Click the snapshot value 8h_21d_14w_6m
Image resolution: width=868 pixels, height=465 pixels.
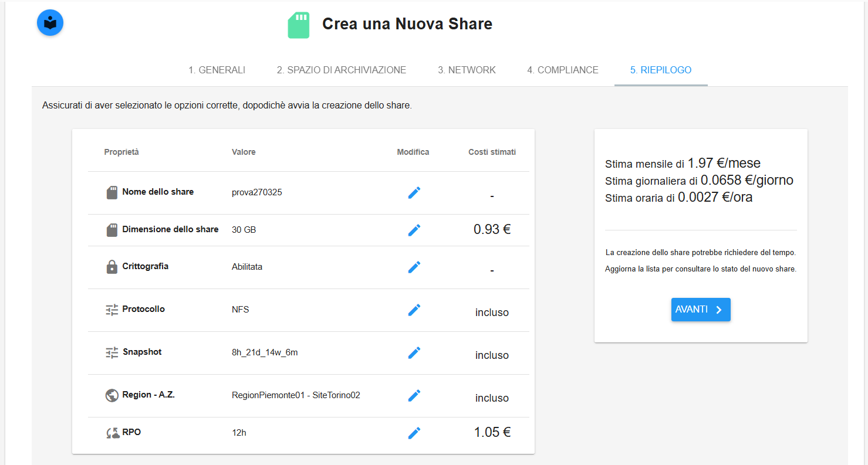coord(265,352)
